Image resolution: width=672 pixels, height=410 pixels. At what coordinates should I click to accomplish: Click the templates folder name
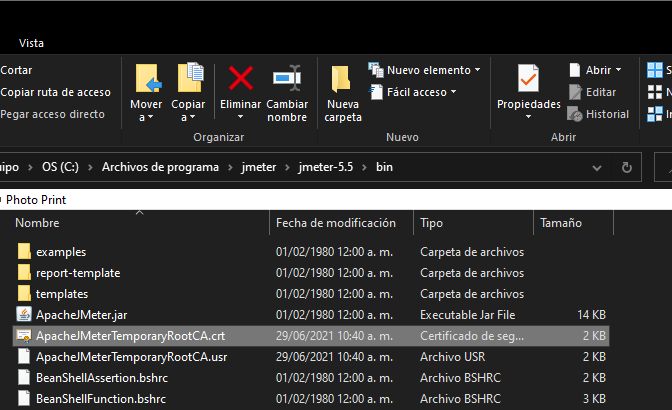[62, 294]
